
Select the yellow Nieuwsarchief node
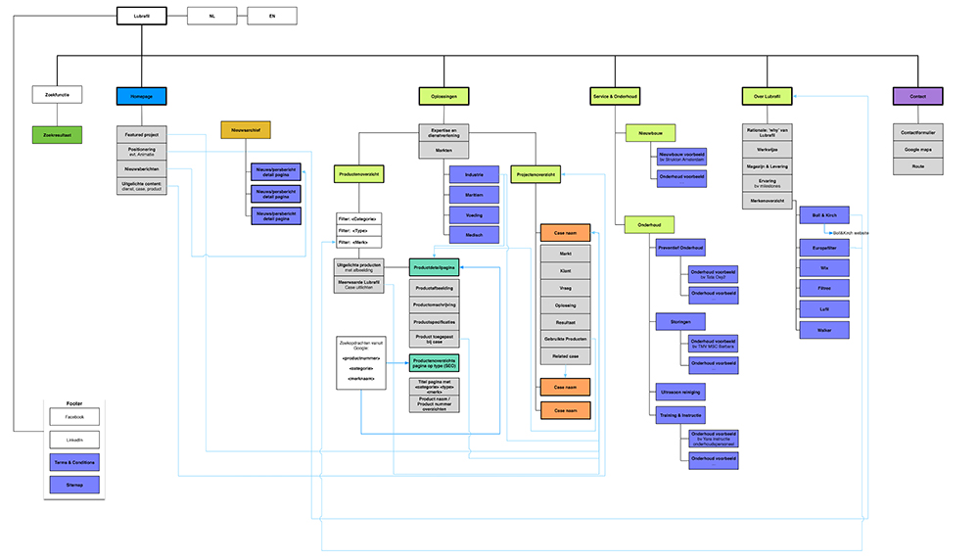pos(245,130)
